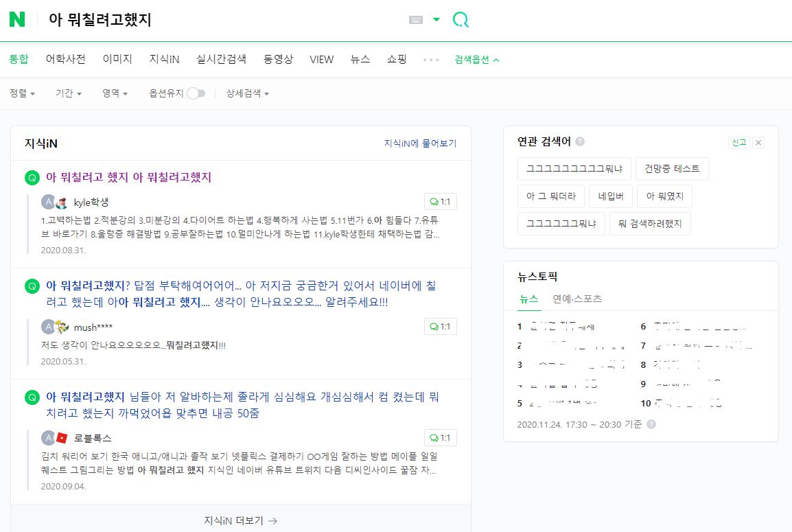Select the 지식iN tab
This screenshot has height=532, width=792.
(x=164, y=59)
